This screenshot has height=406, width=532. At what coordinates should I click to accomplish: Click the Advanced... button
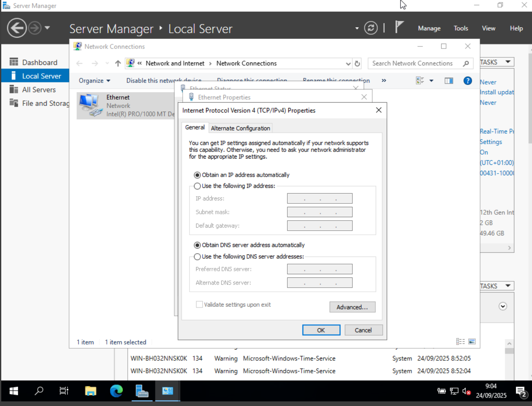352,307
